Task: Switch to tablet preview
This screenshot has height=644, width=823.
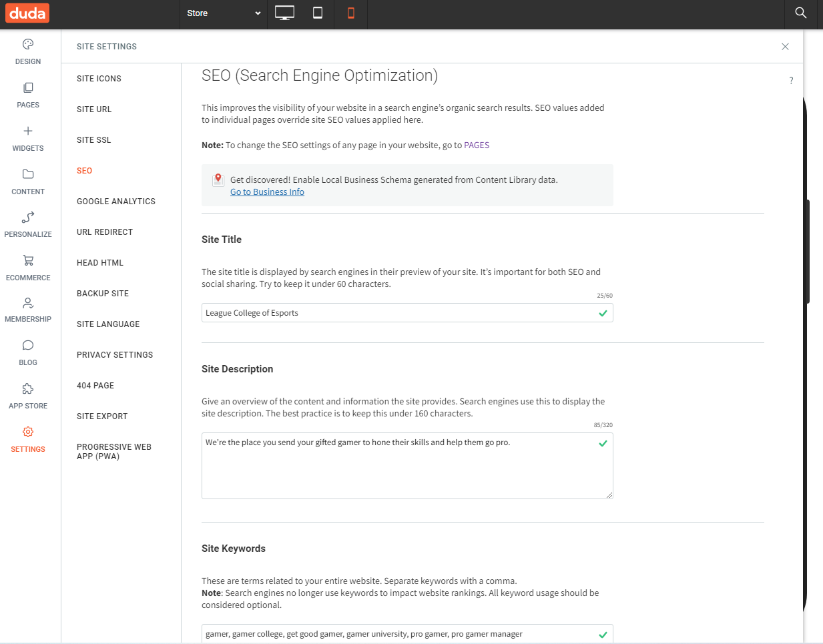Action: click(x=318, y=13)
